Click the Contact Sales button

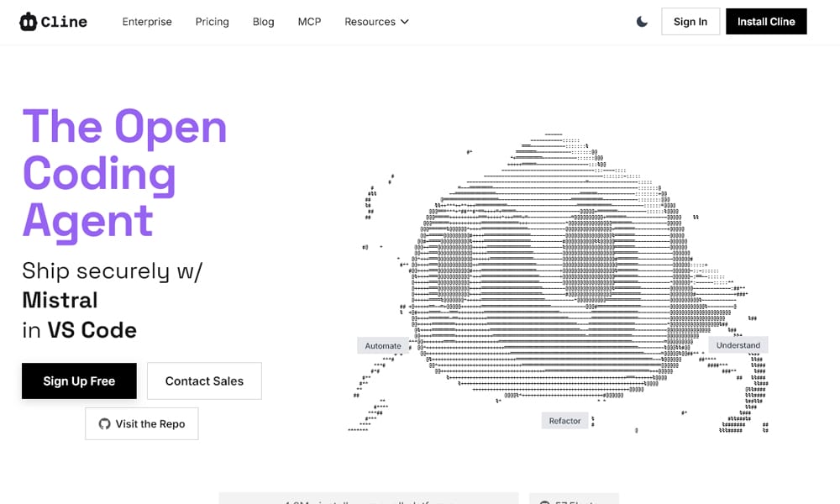pyautogui.click(x=204, y=381)
